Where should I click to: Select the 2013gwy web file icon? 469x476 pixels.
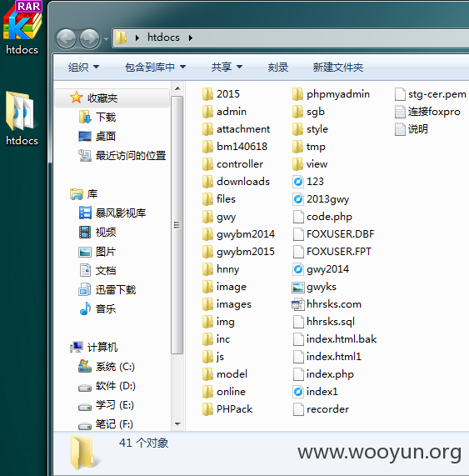(x=298, y=199)
